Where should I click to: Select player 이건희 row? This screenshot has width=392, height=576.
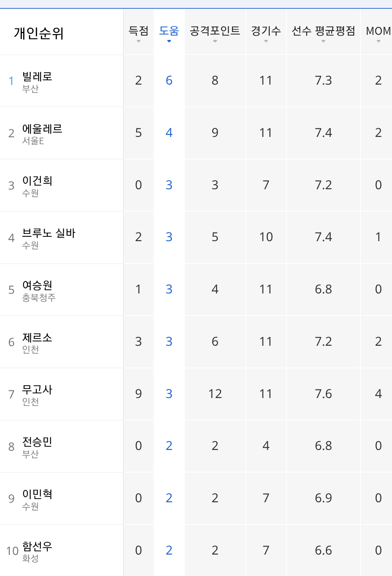37,181
